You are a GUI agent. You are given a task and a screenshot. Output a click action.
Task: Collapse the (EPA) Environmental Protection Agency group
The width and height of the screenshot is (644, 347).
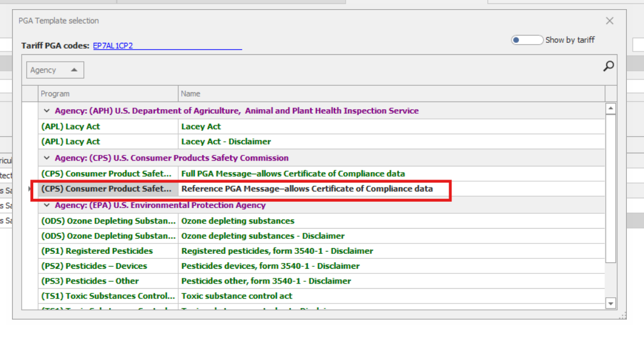click(46, 205)
